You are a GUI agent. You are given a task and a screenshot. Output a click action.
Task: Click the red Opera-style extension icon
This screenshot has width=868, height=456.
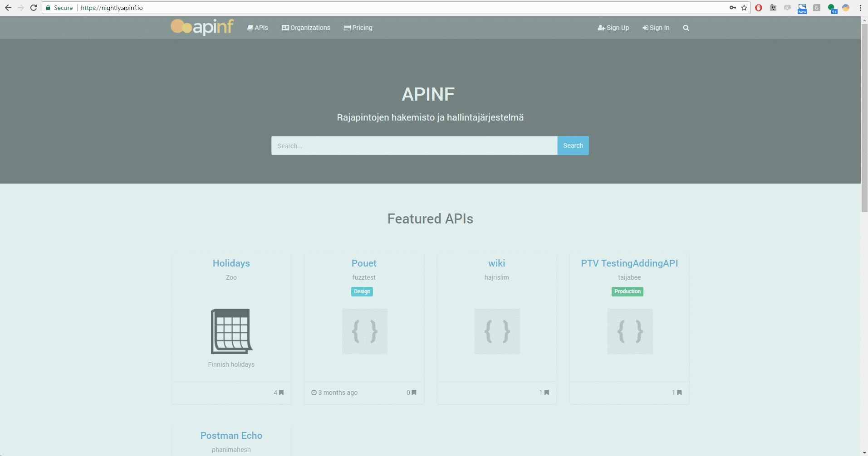pos(759,8)
